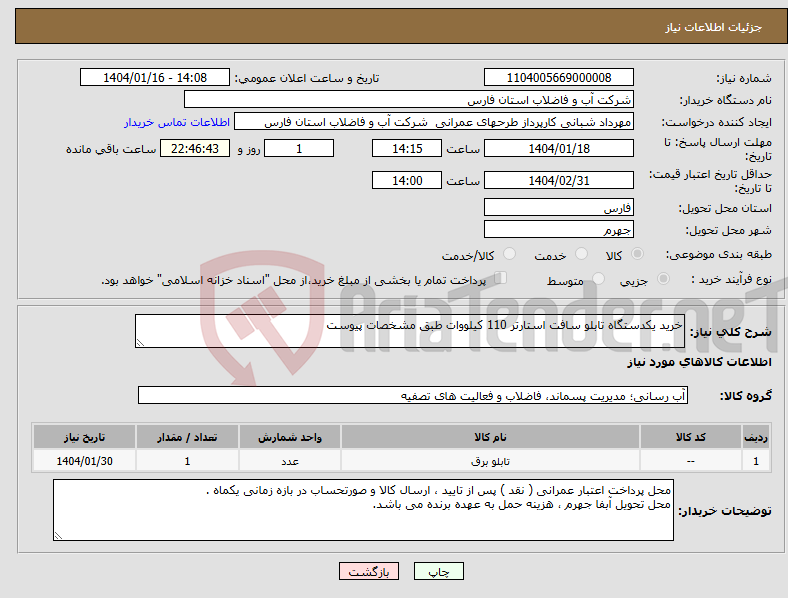The image size is (788, 598).
Task: Select the متوسط purchase type radio
Action: tap(599, 278)
